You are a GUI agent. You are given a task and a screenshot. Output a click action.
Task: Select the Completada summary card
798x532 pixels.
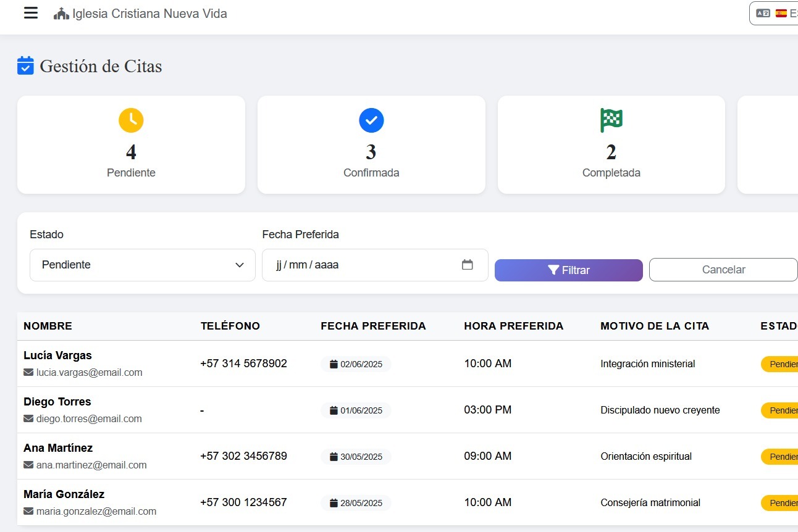(x=611, y=144)
